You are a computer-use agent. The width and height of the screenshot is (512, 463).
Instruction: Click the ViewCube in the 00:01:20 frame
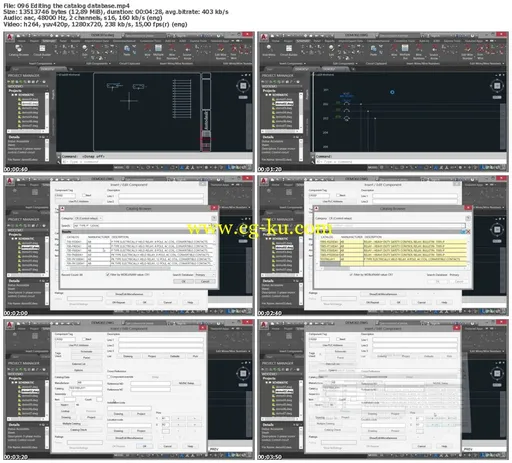(497, 86)
